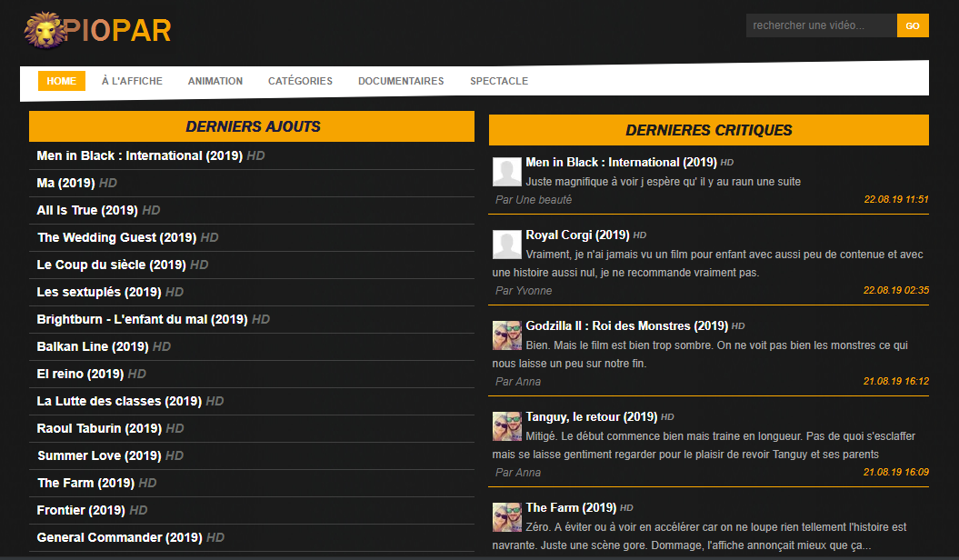This screenshot has width=959, height=560.
Task: Select the HOME navigation tab
Action: (x=62, y=81)
